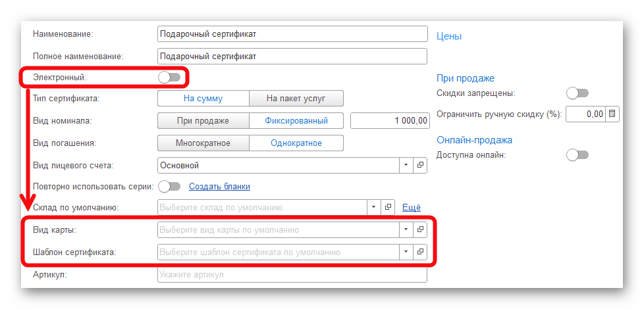Screen dimensions: 644x309
Task: Select Однократное redemption type
Action: click(x=296, y=143)
